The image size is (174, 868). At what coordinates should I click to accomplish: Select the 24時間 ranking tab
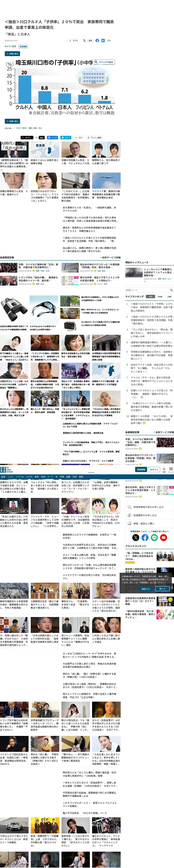pos(160,297)
